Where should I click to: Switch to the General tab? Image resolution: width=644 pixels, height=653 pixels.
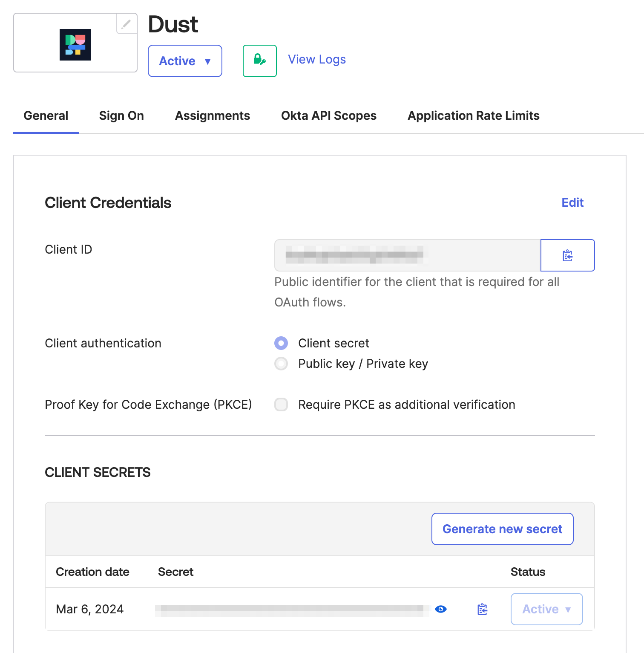[46, 116]
